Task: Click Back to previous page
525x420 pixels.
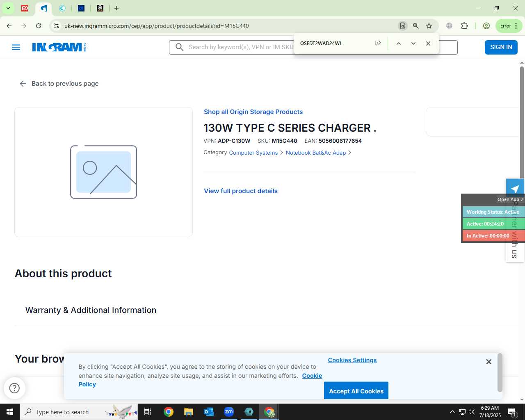Action: tap(59, 84)
